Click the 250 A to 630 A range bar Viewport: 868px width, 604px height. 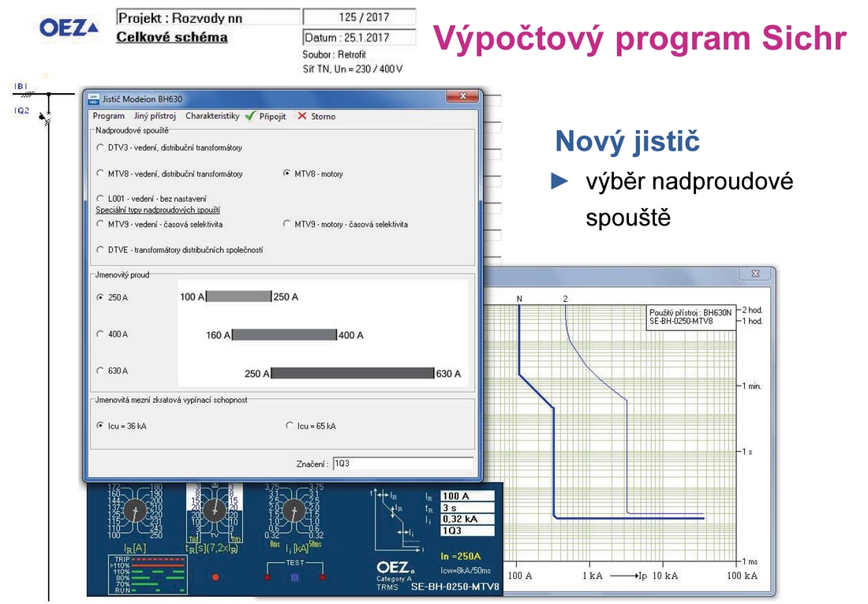353,373
